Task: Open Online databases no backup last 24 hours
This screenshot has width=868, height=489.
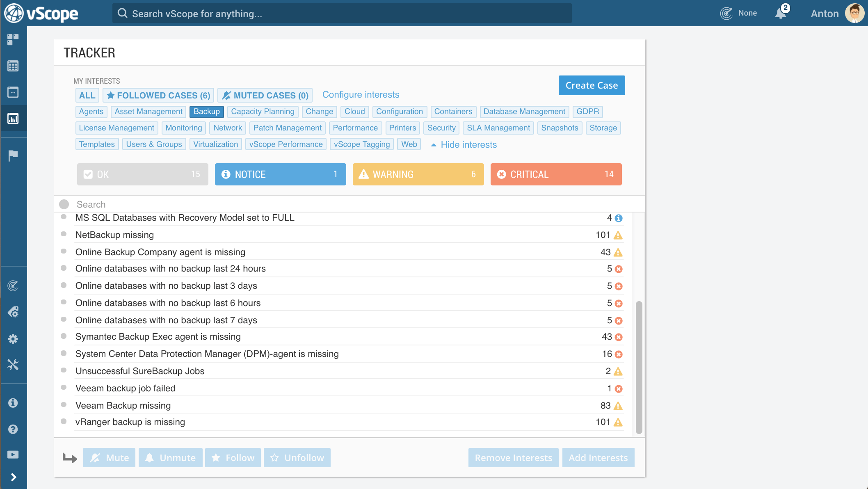Action: point(171,269)
